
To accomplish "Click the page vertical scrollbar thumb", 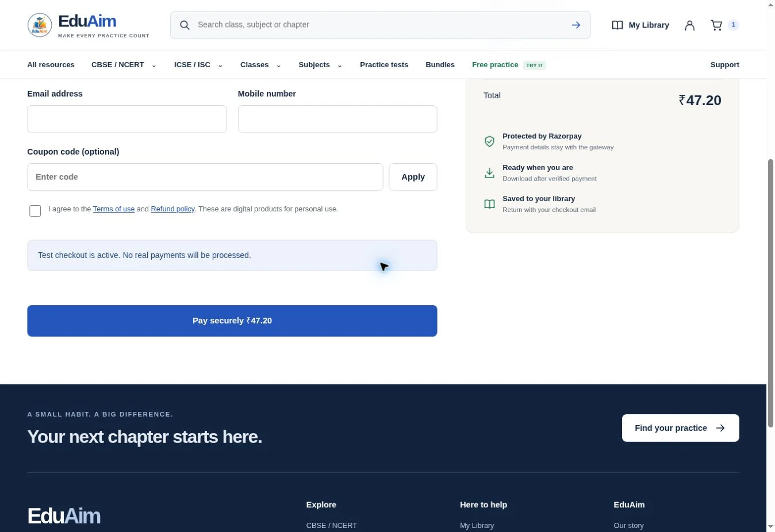I will [x=770, y=293].
